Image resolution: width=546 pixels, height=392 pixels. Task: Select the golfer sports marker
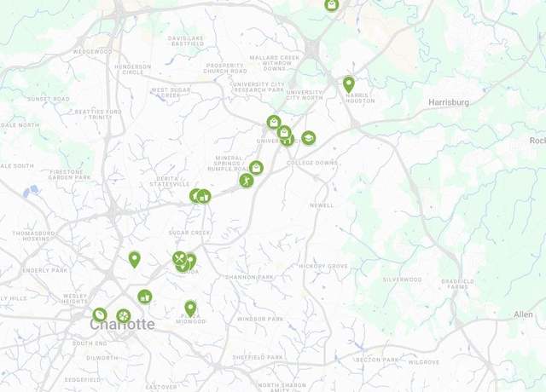247,181
